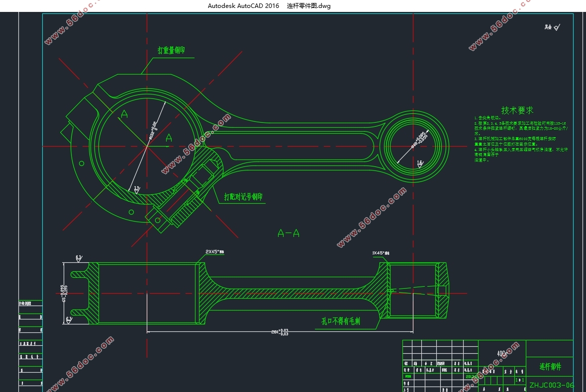Screen dimensions: 586x392
Task: Select the 1X45° chamfer annotation
Action: click(381, 253)
